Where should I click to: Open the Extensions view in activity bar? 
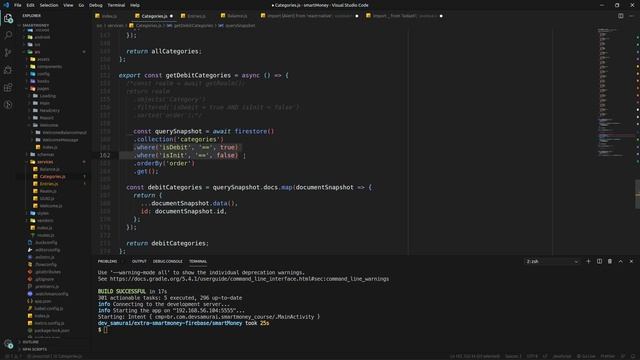[8, 87]
